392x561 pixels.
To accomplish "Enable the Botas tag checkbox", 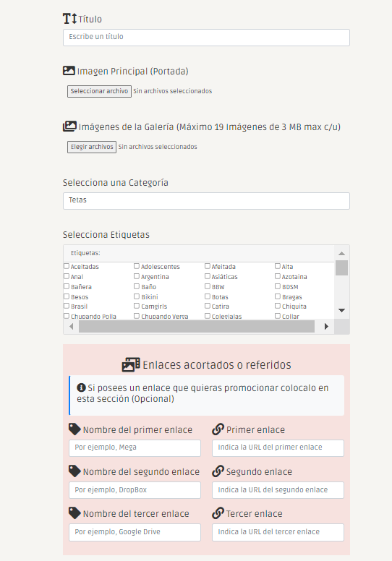I will (208, 296).
